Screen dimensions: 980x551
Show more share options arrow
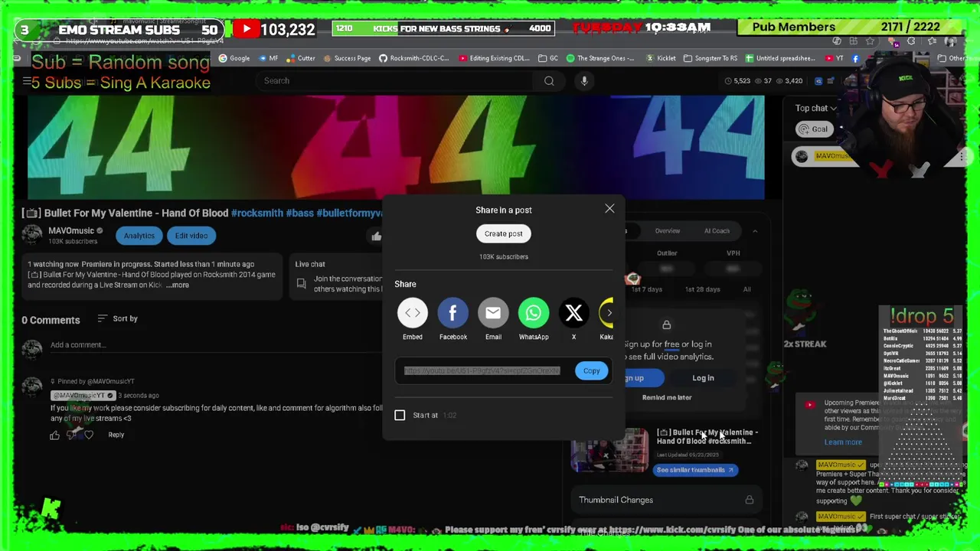(x=609, y=313)
